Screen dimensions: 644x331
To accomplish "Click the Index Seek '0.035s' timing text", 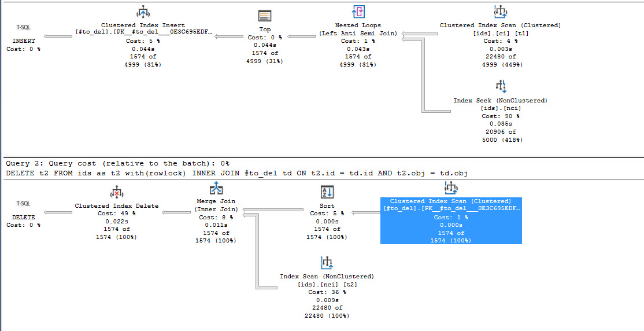I will [500, 124].
